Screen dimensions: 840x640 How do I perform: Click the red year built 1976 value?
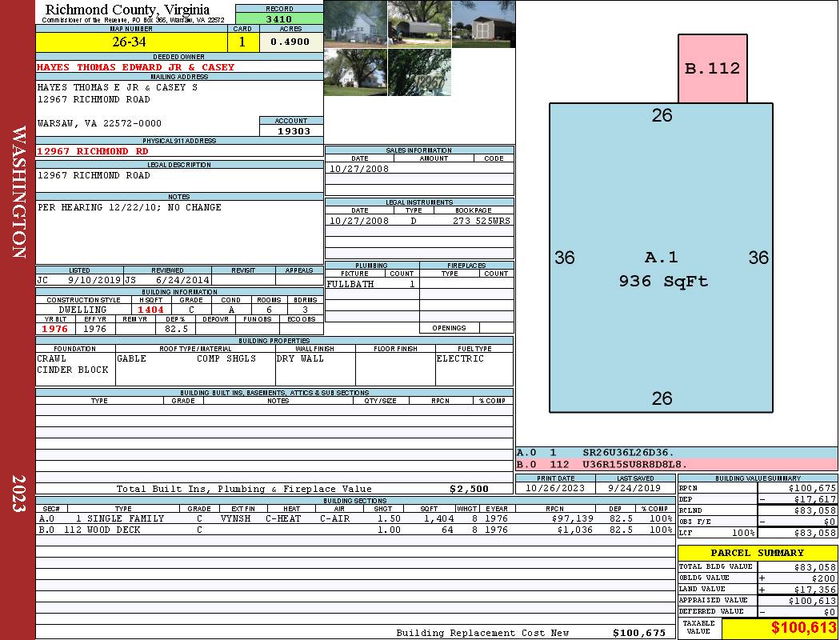coord(55,329)
